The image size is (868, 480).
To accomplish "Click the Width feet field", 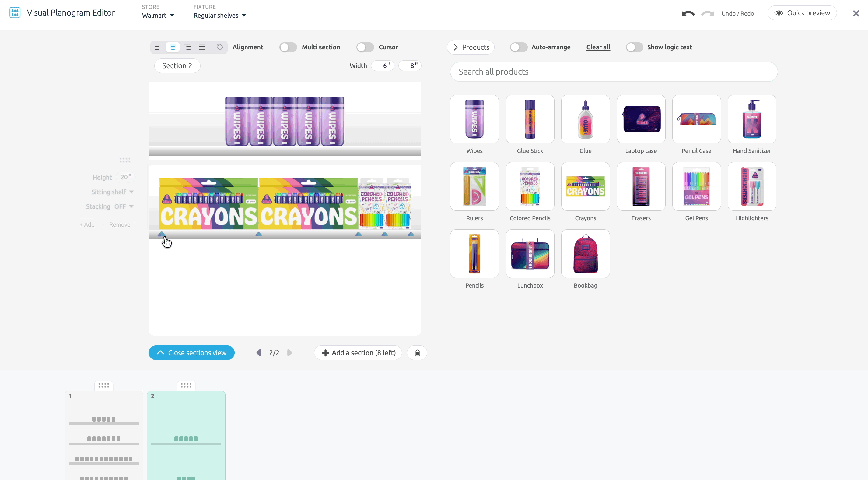I will 383,66.
